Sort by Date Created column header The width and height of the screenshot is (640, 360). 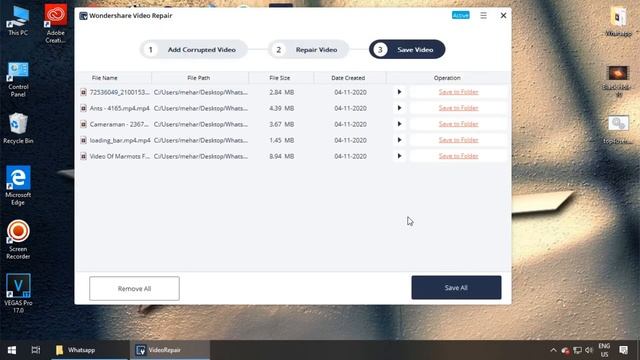tap(348, 78)
